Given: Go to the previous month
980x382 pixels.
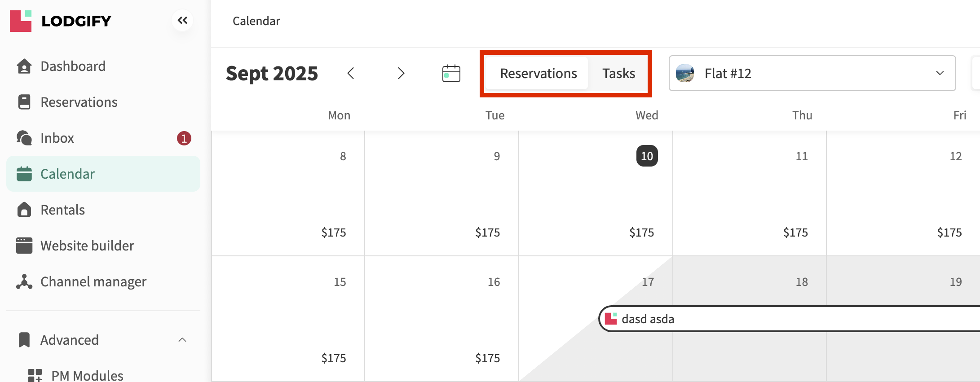Looking at the screenshot, I should (351, 73).
